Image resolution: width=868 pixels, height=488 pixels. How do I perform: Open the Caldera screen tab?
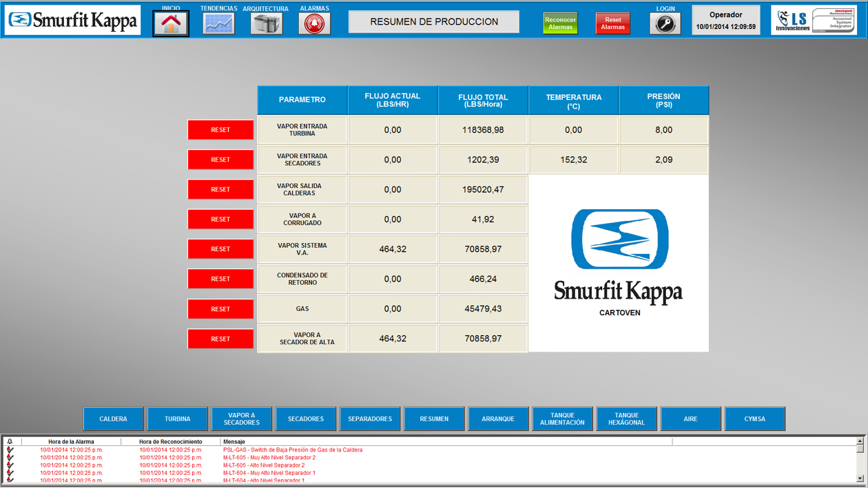click(114, 418)
